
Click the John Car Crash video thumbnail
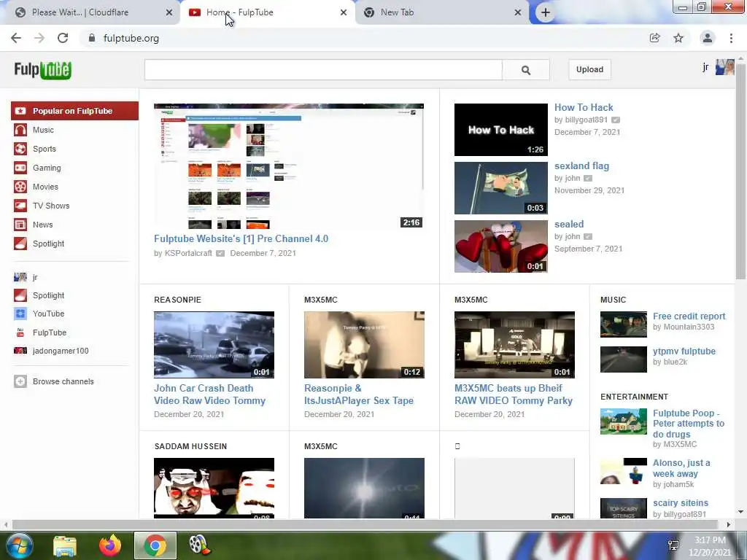click(x=214, y=345)
